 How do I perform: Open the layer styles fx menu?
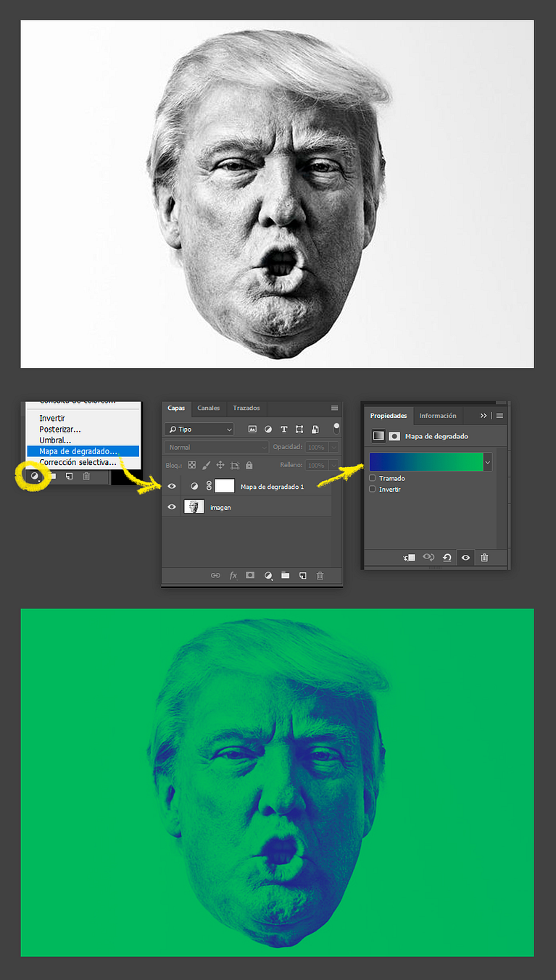(233, 575)
